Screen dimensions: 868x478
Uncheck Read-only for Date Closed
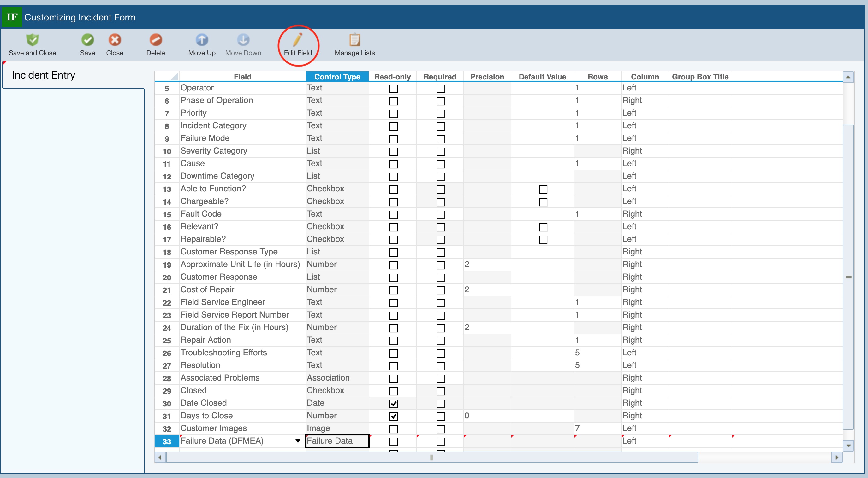[x=393, y=404]
